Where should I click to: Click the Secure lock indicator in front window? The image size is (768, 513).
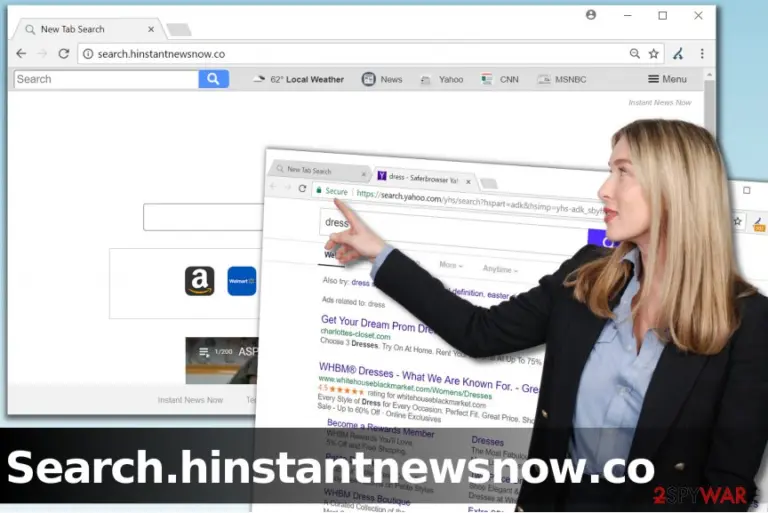332,191
